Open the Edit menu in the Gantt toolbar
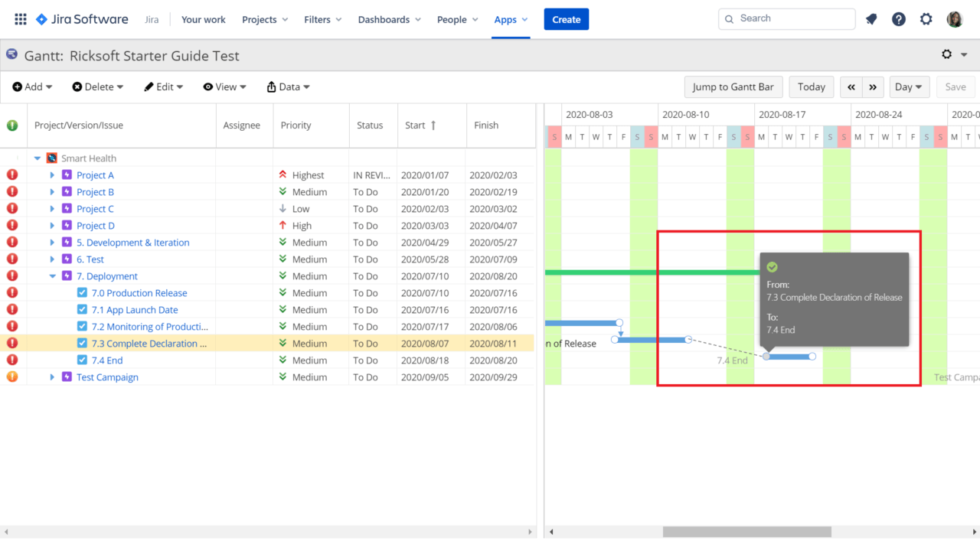 coord(163,86)
